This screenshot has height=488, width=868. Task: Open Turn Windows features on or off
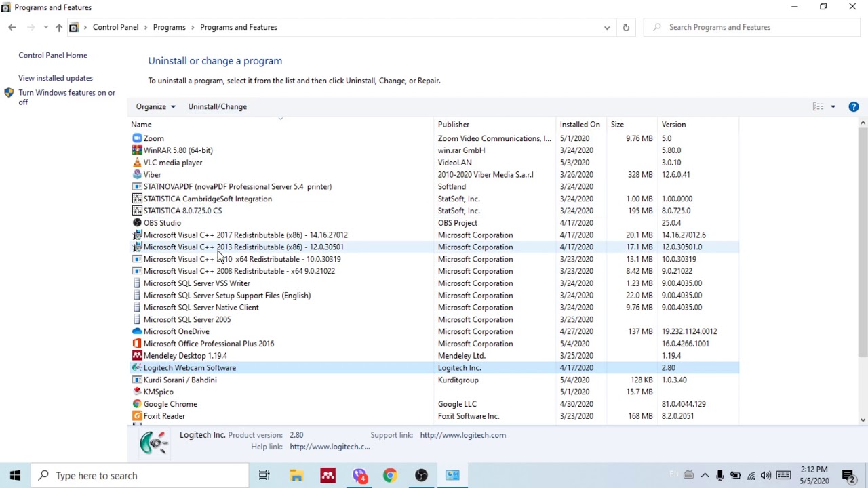pos(66,97)
